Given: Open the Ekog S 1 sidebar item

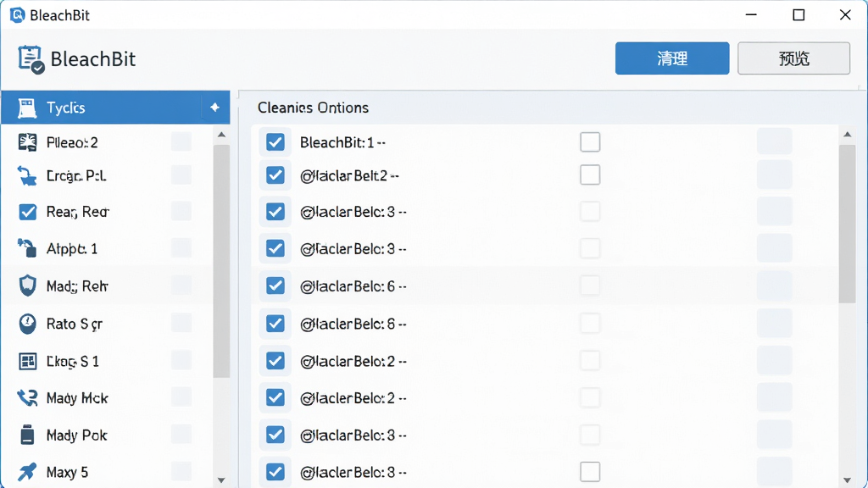Looking at the screenshot, I should [x=107, y=361].
